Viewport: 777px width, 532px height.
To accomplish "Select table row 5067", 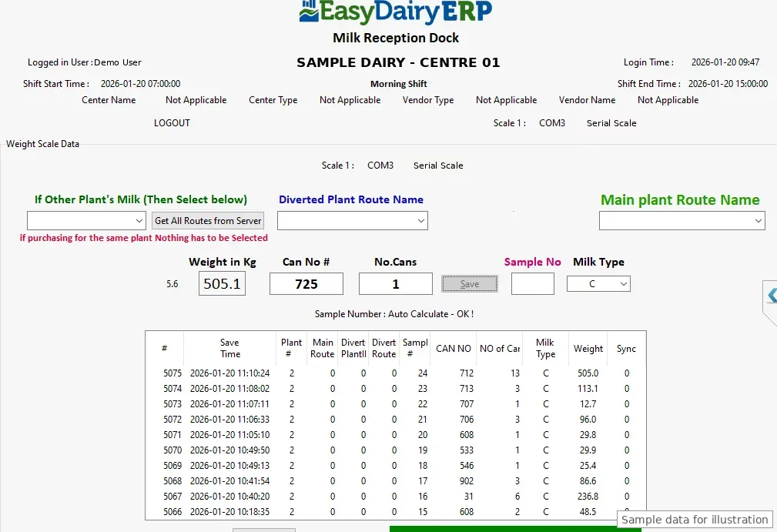I will point(396,496).
